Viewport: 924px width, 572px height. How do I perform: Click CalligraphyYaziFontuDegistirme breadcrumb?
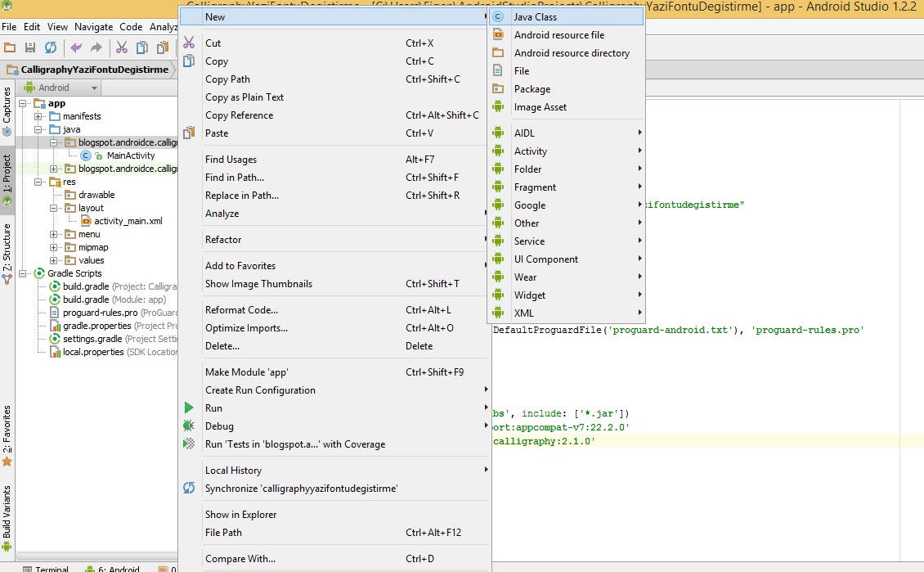click(94, 70)
